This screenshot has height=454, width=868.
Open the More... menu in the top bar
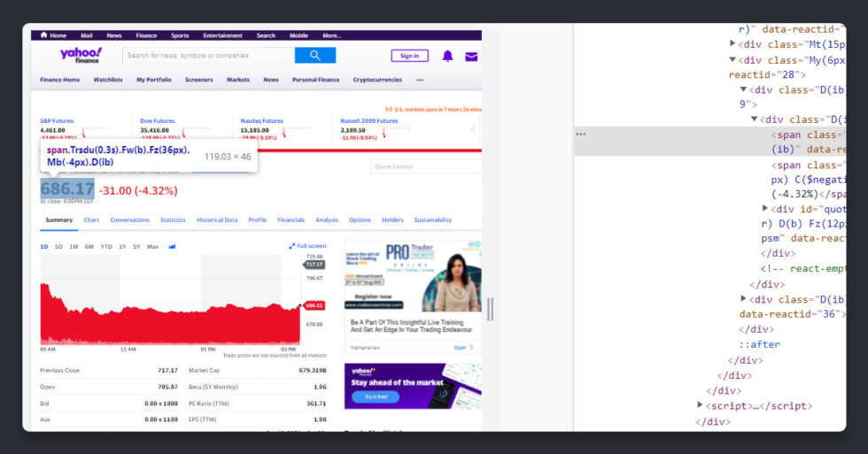tap(331, 35)
